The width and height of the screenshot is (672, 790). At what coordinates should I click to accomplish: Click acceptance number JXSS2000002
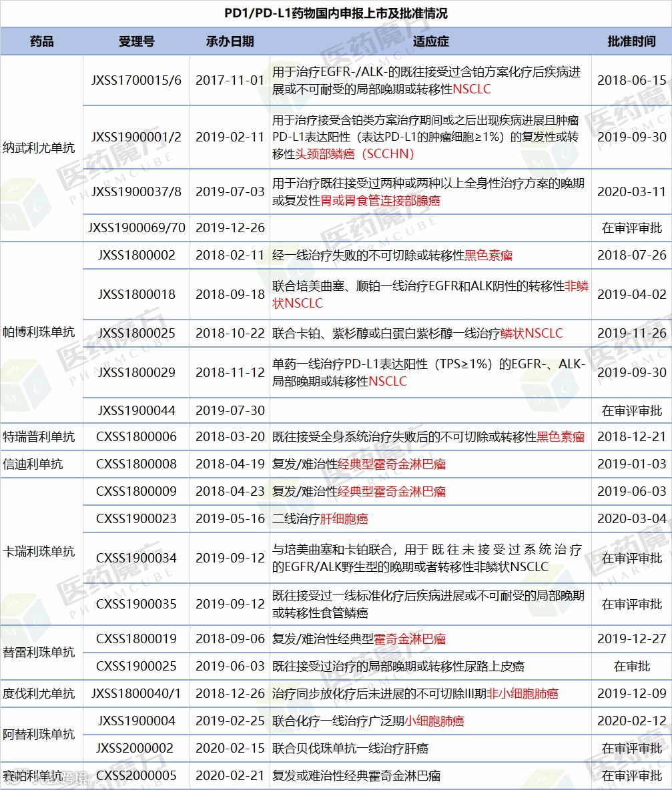point(135,748)
